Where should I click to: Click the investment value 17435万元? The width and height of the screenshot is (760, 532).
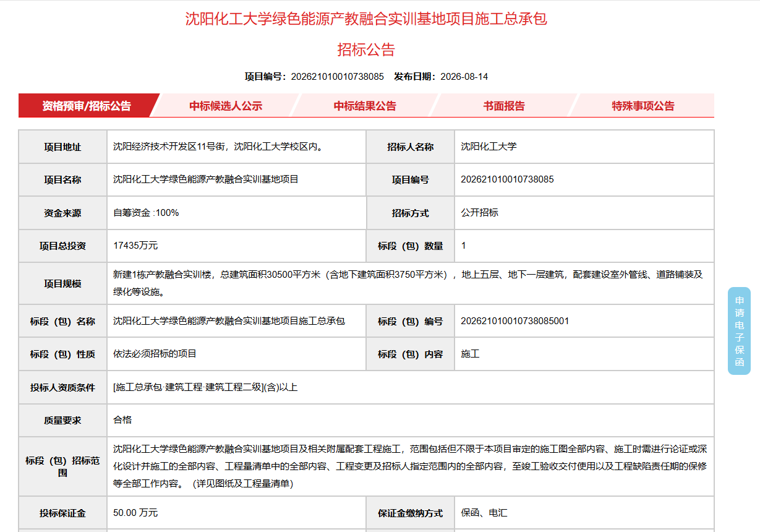135,246
